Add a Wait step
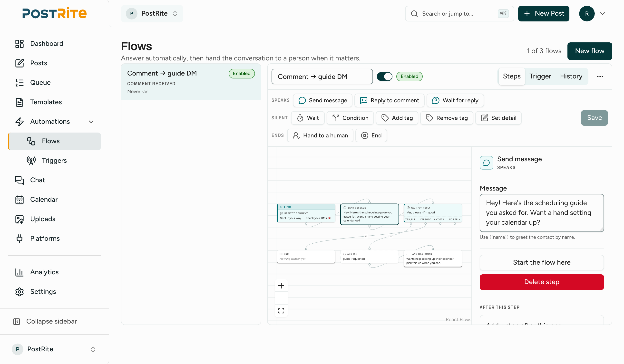624x364 pixels. [308, 118]
